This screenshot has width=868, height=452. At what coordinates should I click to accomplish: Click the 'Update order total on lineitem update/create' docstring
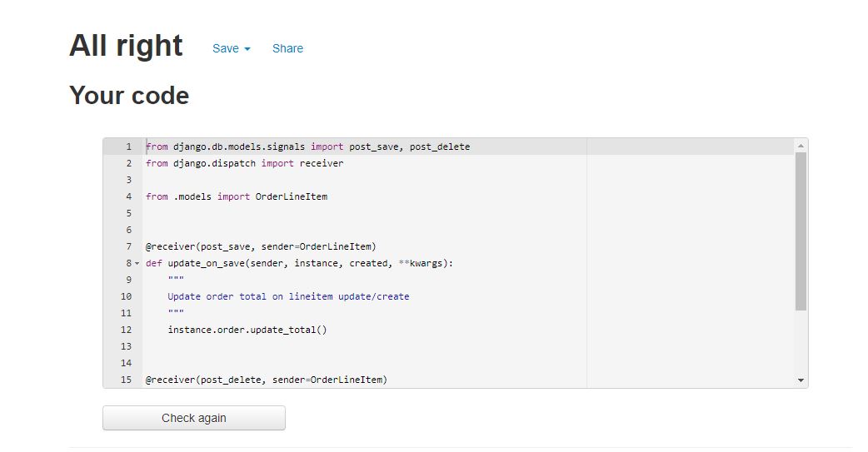pos(288,296)
